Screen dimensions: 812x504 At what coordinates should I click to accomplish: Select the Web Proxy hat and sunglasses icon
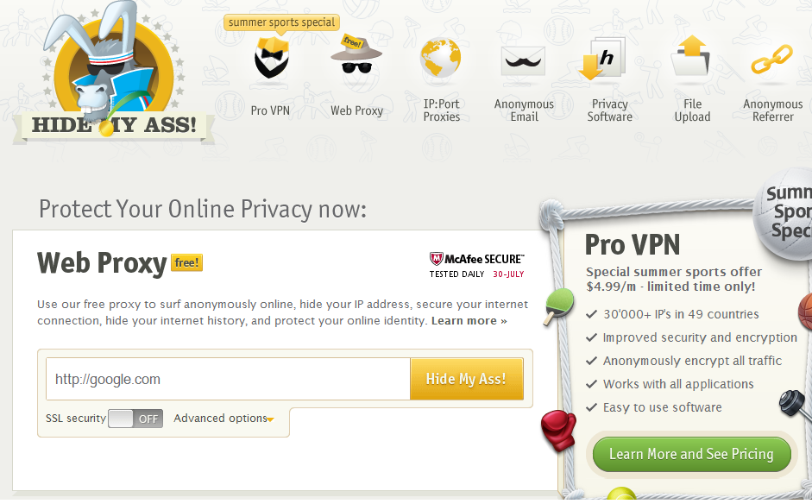[356, 54]
